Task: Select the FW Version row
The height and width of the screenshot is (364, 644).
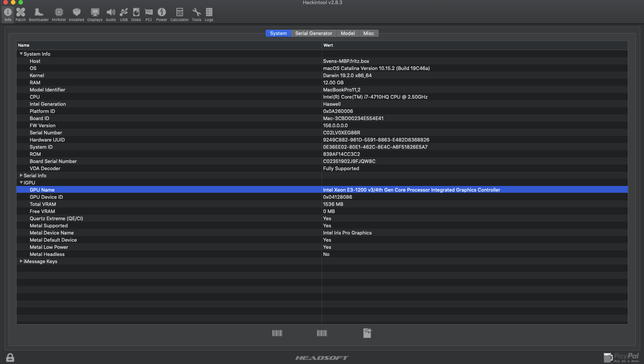Action: click(322, 125)
